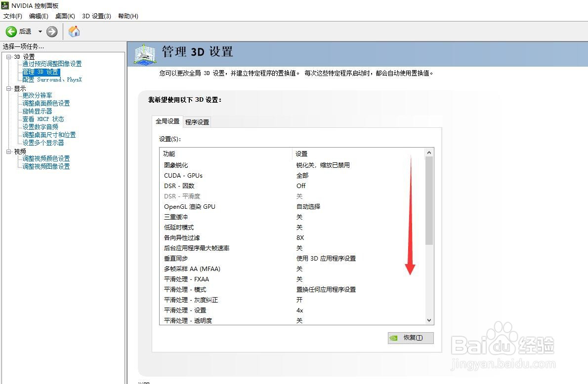Viewport: 588px width, 384px height.
Task: Select the 垂直同步 setting row
Action: coord(292,259)
